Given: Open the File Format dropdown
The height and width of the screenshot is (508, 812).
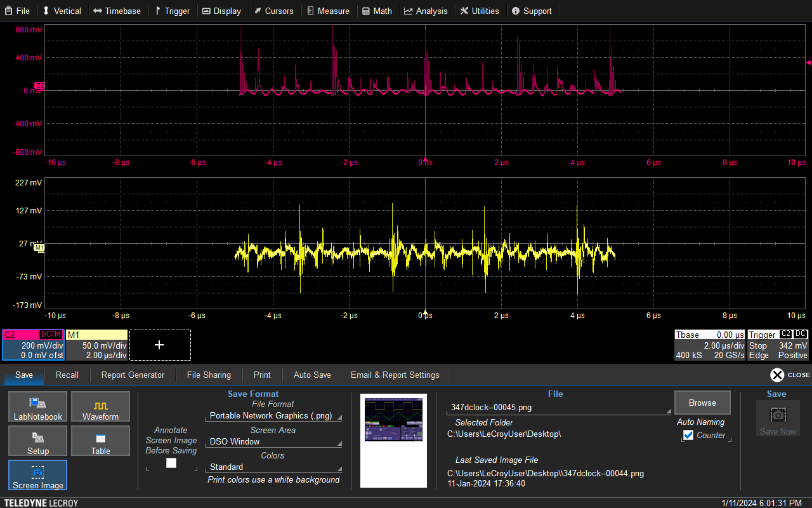Looking at the screenshot, I should [x=274, y=416].
